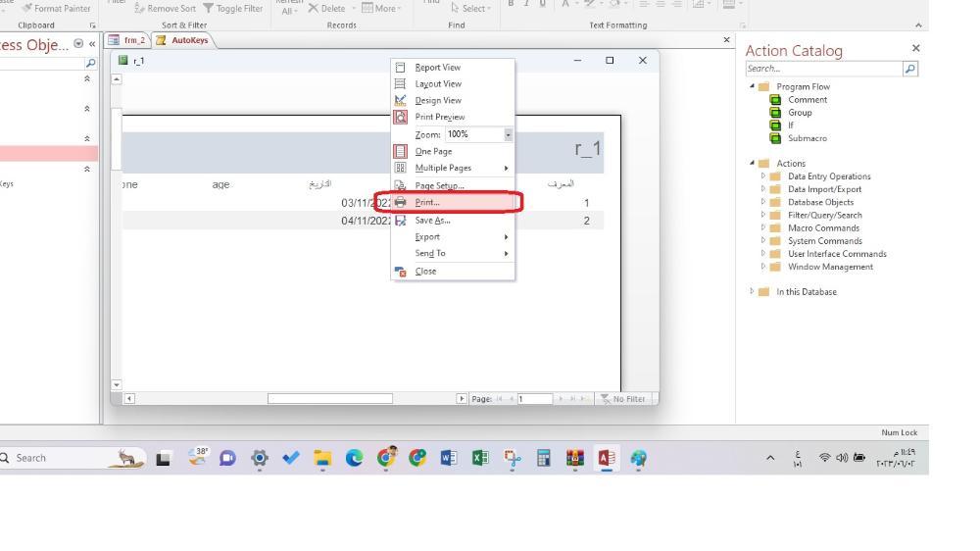Click the green Submacro action icon

pos(775,138)
